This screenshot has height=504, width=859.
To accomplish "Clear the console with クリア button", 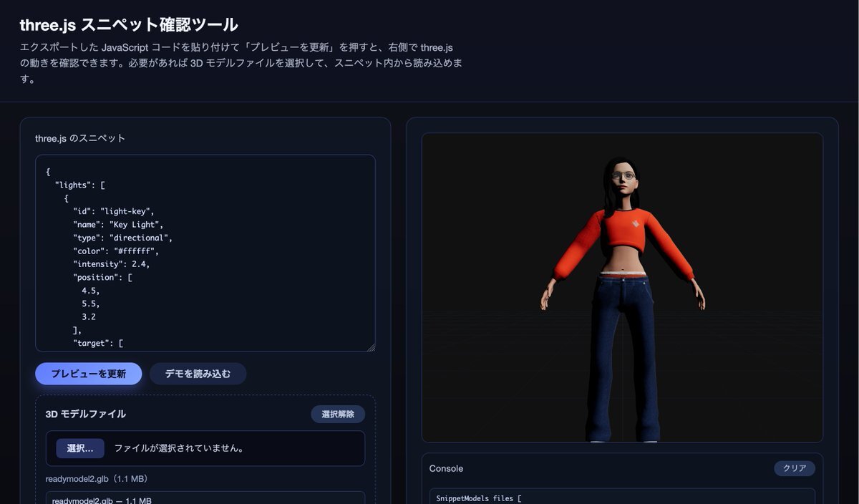I will click(x=794, y=469).
